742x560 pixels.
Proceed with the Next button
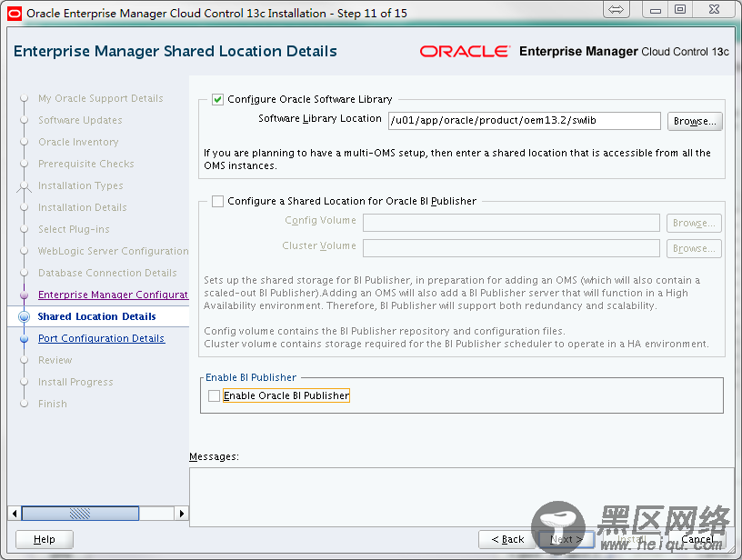coord(566,539)
